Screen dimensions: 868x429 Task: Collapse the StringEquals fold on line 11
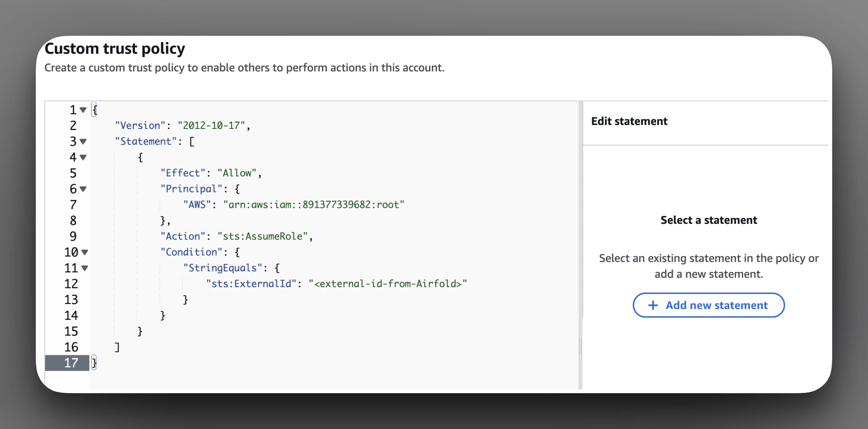click(85, 268)
